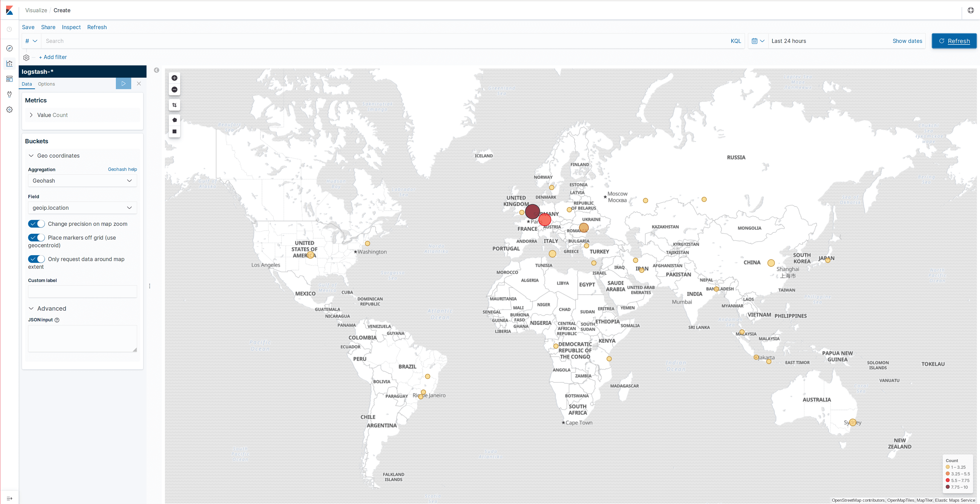The width and height of the screenshot is (980, 504).
Task: Open the geoip.location field dropdown
Action: (82, 208)
